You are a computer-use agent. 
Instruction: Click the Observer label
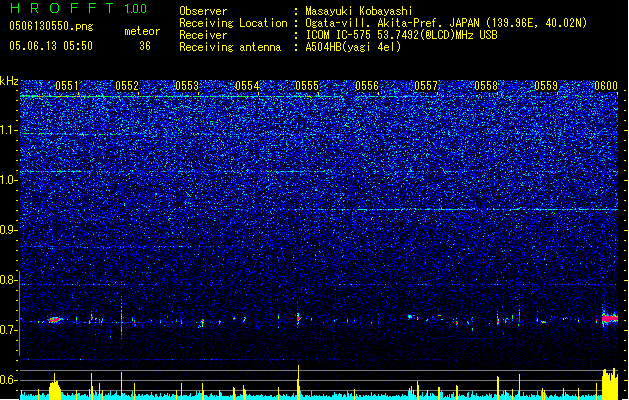(203, 11)
